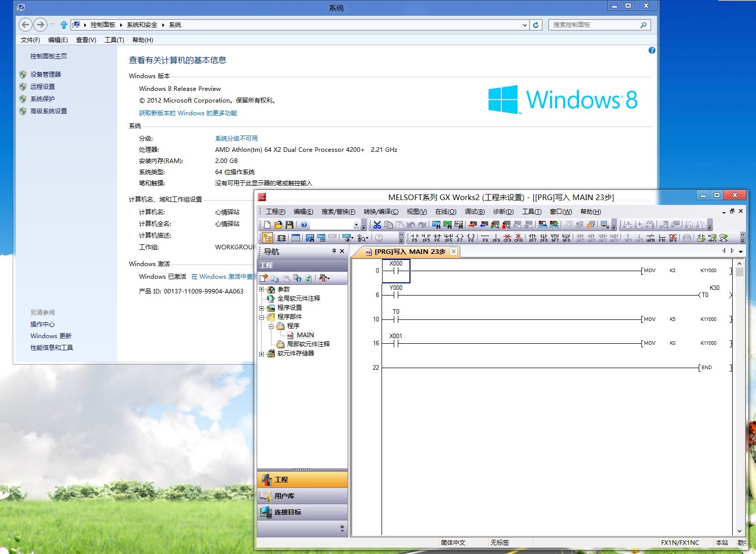
Task: Click 获取新版本的 Windows 的更多功能 link
Action: click(x=188, y=113)
